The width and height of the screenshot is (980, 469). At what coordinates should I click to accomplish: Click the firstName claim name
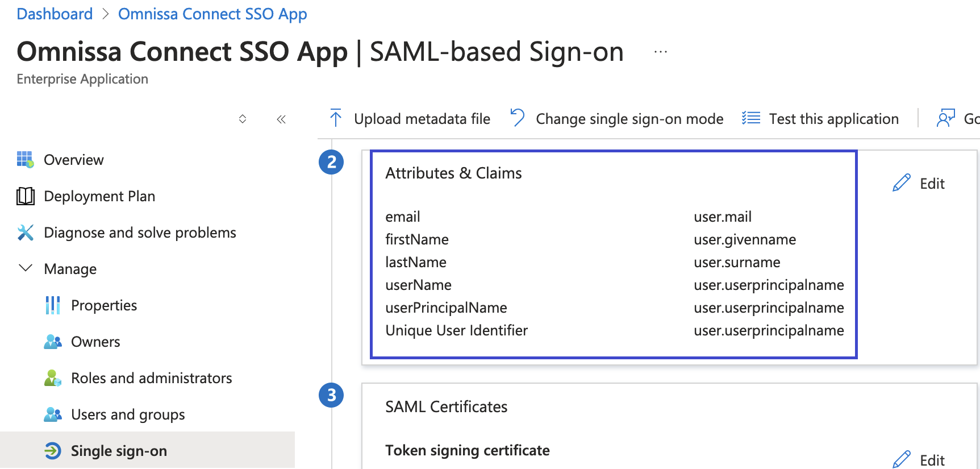[x=417, y=239]
